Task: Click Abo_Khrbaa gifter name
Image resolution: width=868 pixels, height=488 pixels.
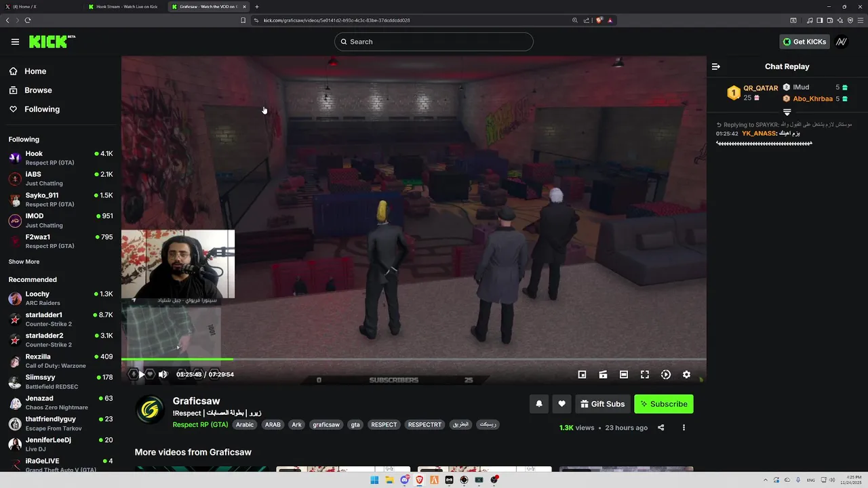Action: (x=813, y=99)
